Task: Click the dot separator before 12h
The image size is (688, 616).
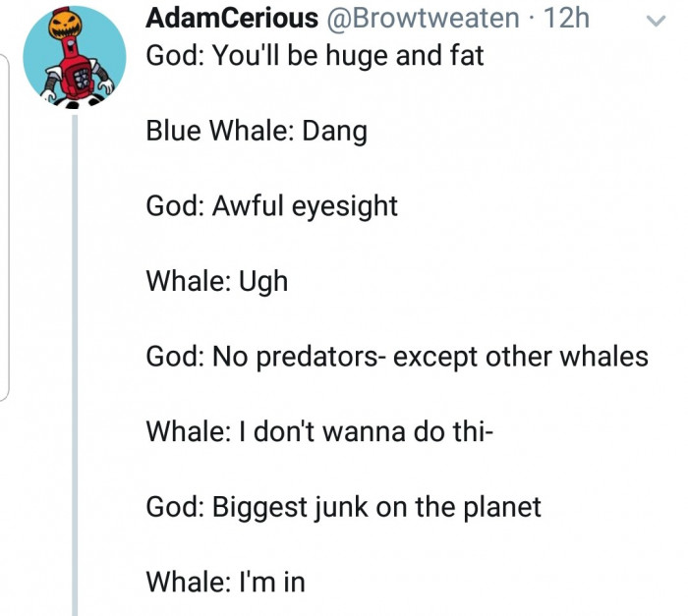Action: pos(534,18)
